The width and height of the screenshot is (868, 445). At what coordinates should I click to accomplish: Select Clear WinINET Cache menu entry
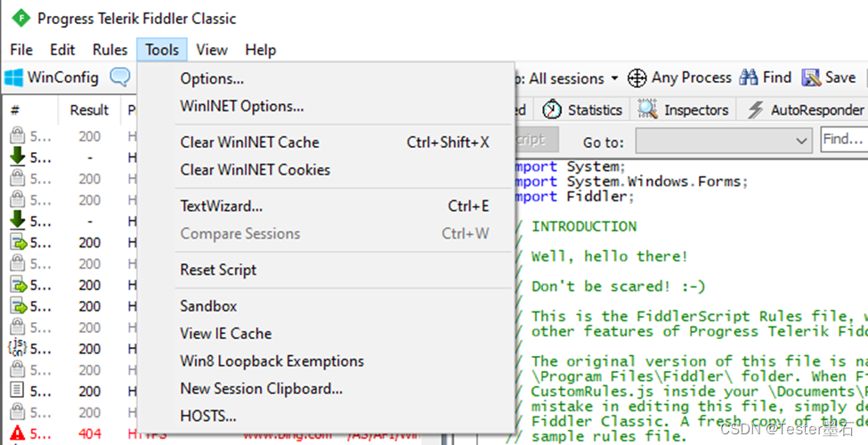(249, 142)
